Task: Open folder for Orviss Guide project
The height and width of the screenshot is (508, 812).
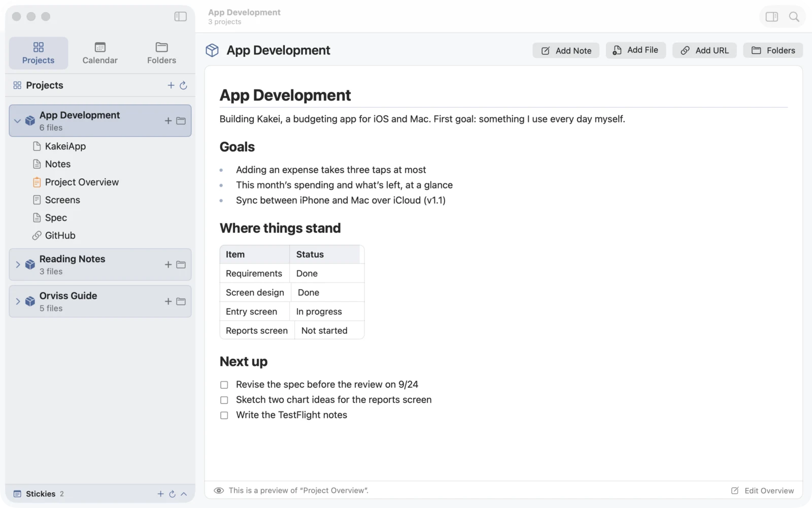Action: [x=181, y=301]
